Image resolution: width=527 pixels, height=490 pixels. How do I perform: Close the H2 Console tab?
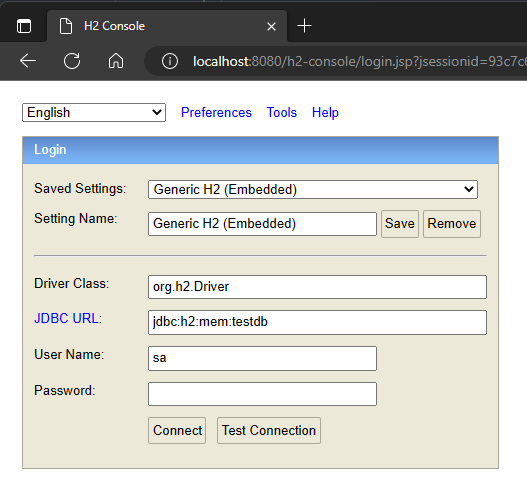point(271,26)
